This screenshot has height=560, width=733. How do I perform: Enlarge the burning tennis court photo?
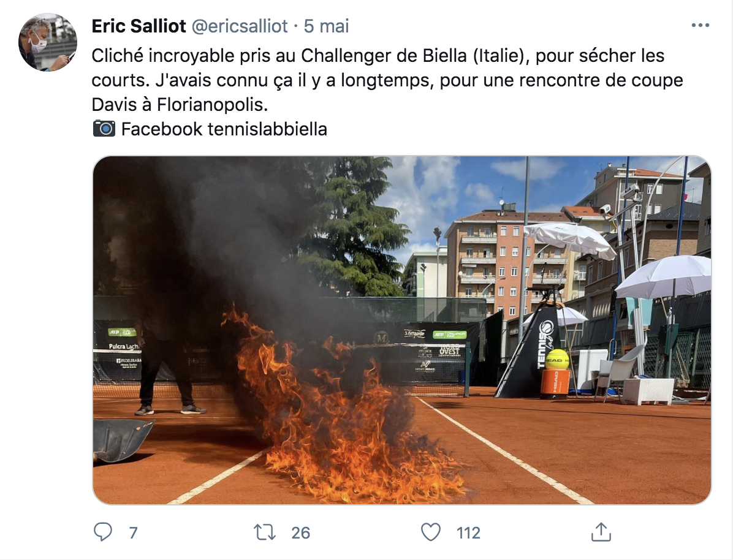pyautogui.click(x=402, y=330)
